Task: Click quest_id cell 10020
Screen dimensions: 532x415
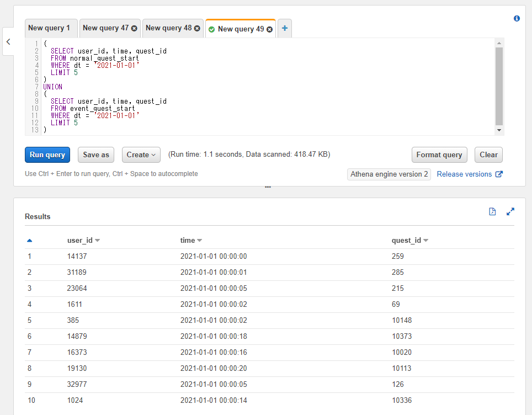Action: [402, 352]
